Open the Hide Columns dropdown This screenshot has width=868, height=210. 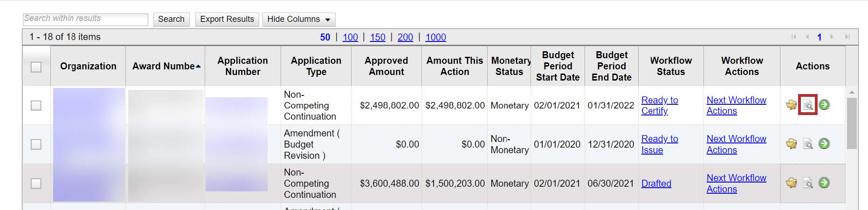(x=298, y=19)
